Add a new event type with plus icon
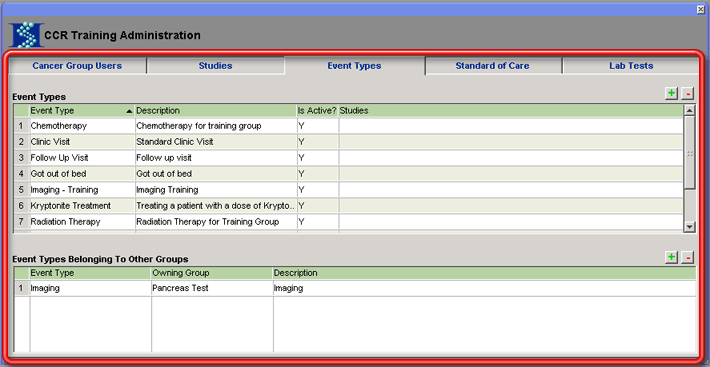710x367 pixels. (x=672, y=94)
